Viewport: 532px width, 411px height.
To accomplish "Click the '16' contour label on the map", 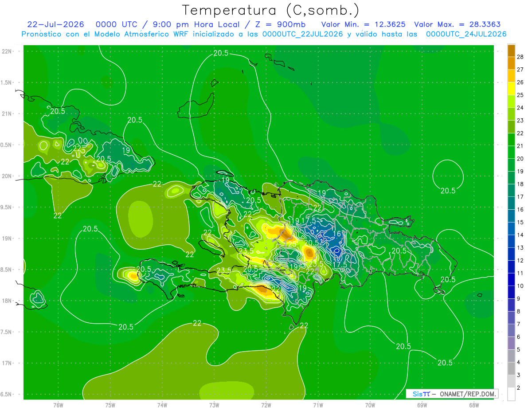I will 337,234.
